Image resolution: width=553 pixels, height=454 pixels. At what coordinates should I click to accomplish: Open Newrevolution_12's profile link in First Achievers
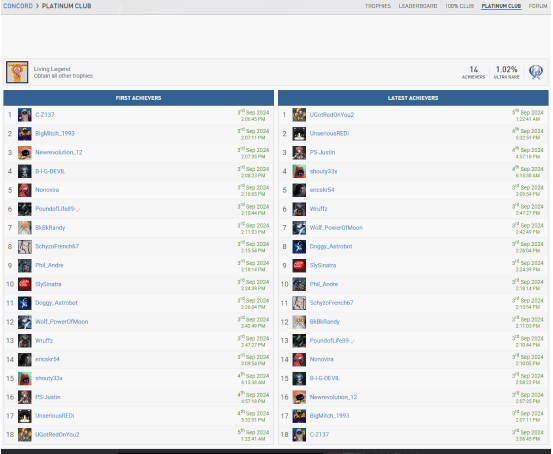point(59,152)
